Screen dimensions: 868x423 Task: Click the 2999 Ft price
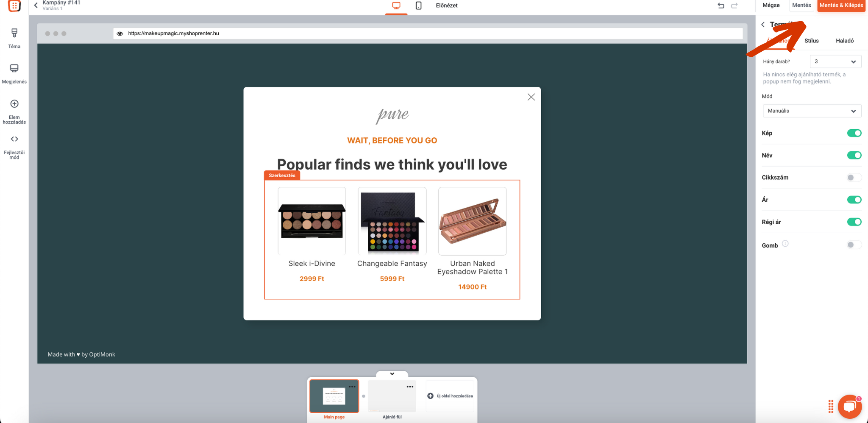pyautogui.click(x=312, y=279)
